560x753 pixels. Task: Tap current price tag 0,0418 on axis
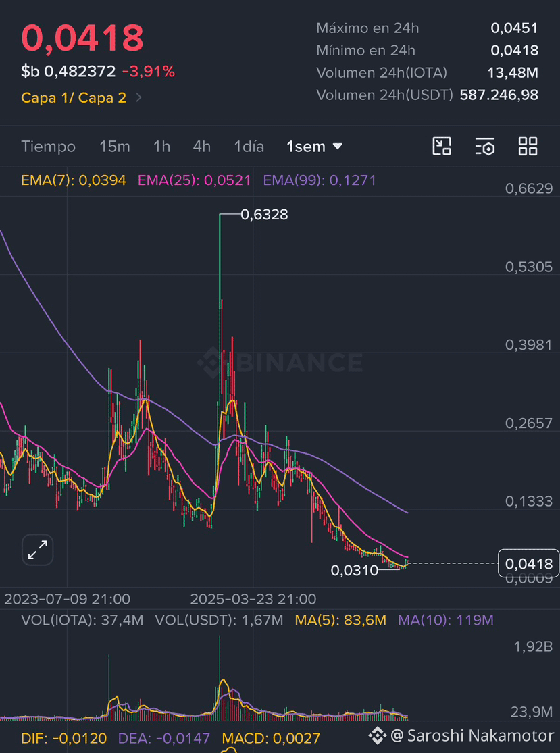point(529,563)
